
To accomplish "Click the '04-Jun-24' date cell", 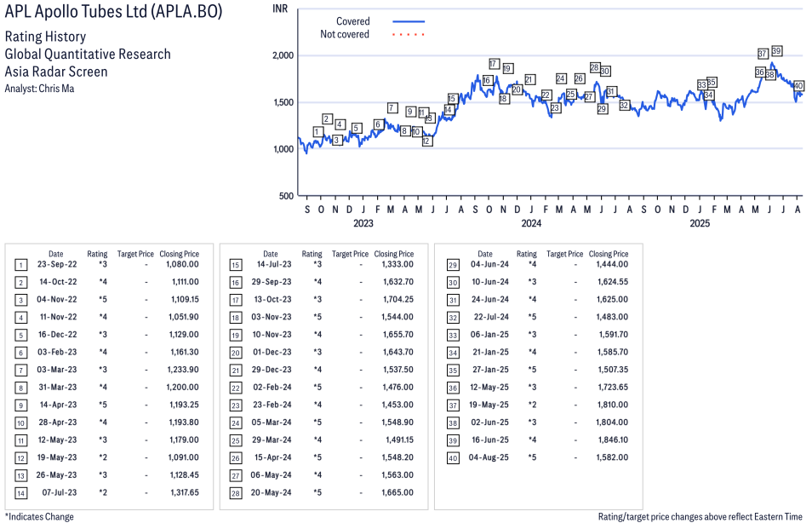I will (x=489, y=264).
